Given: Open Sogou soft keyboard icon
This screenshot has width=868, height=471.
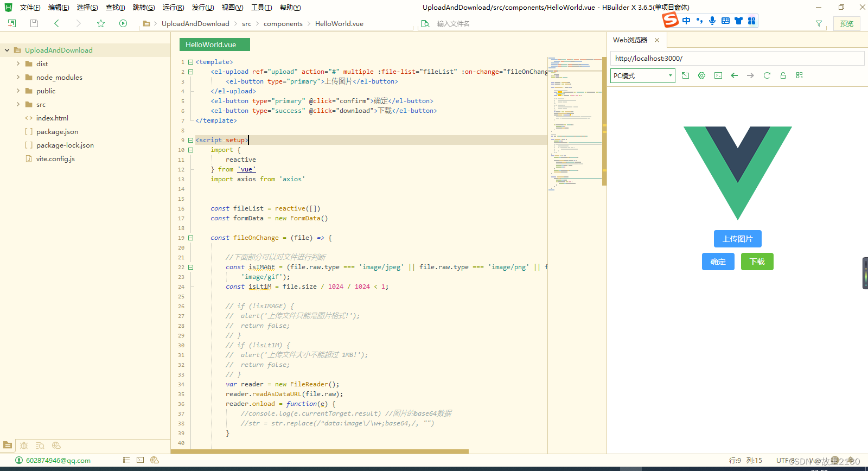Looking at the screenshot, I should [725, 21].
